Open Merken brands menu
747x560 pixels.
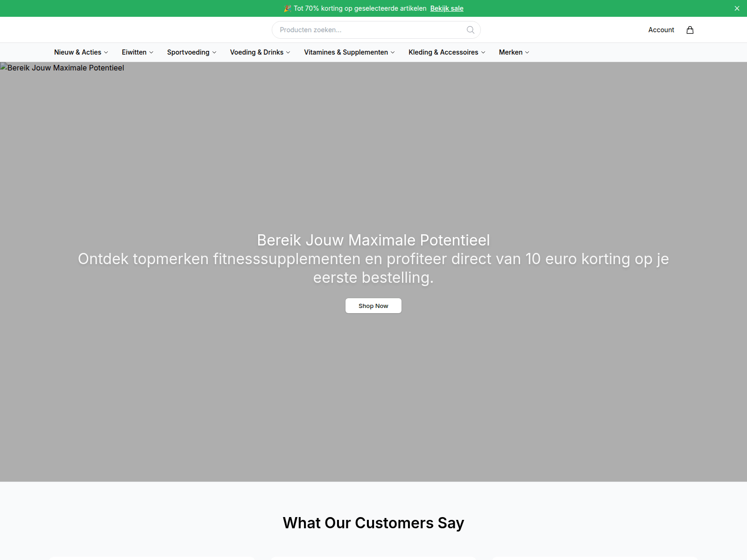511,52
